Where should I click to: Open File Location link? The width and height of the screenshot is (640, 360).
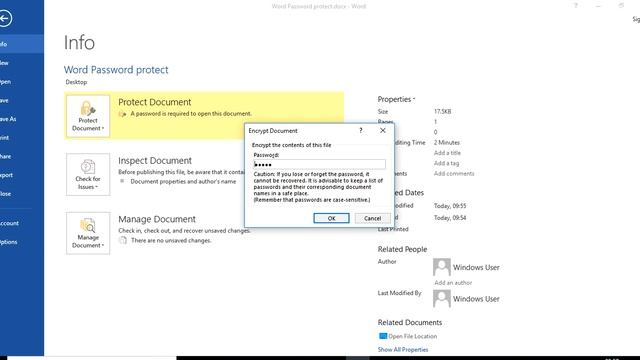(412, 336)
